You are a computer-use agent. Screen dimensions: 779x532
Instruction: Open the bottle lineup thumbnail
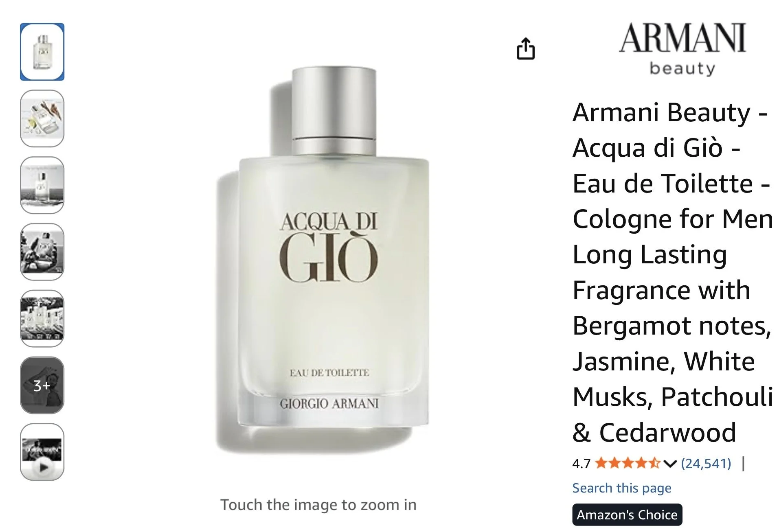tap(42, 318)
